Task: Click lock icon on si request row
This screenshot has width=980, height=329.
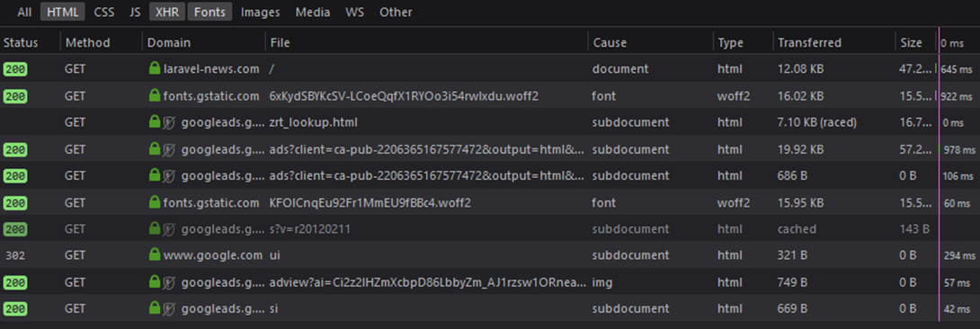Action: click(155, 307)
